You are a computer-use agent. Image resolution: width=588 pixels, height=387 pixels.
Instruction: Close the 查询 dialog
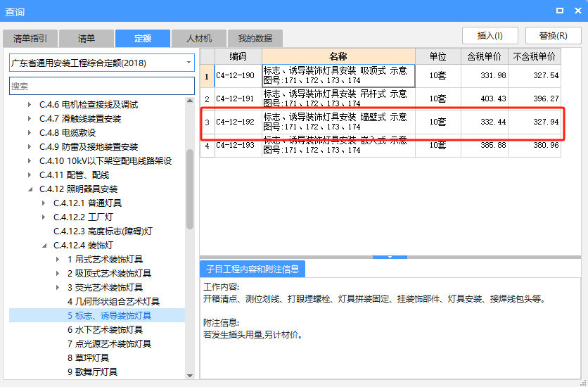click(x=578, y=11)
